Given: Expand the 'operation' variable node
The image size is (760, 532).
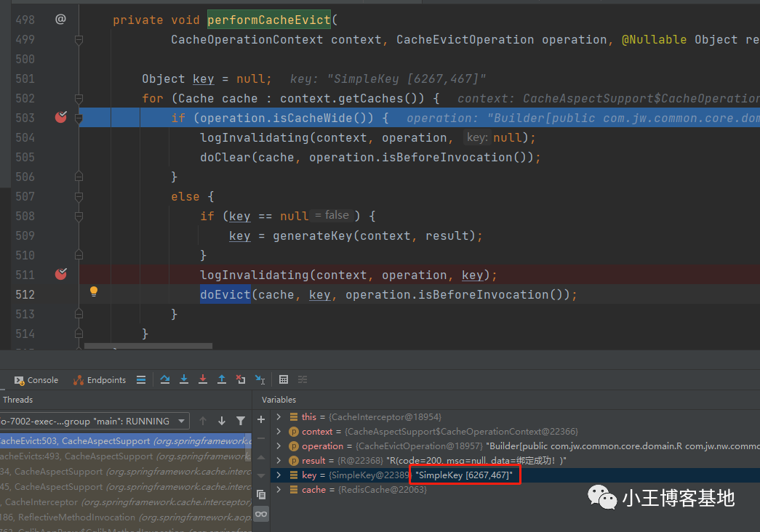Looking at the screenshot, I should click(278, 446).
